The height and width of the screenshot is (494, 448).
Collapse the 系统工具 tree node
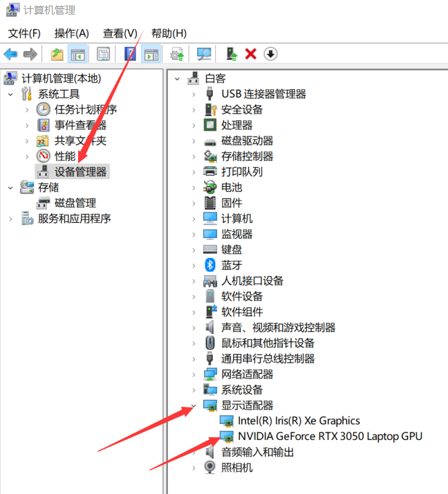click(10, 94)
